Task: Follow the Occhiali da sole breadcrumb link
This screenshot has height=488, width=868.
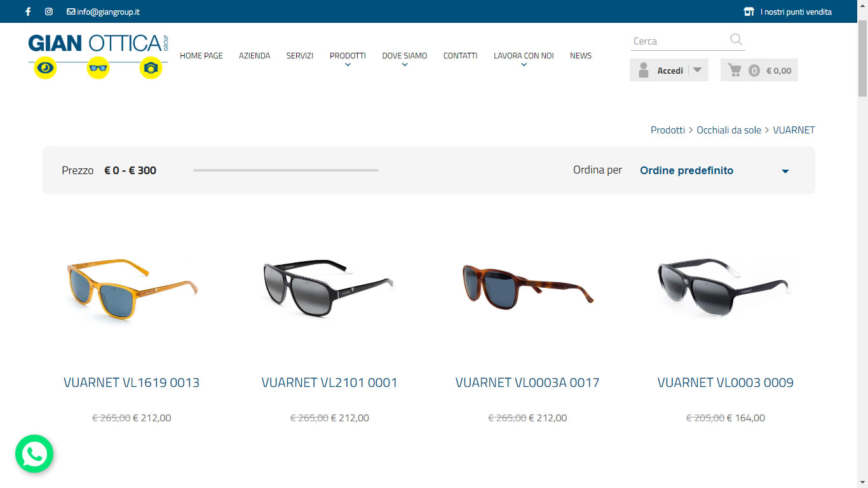Action: click(x=729, y=130)
